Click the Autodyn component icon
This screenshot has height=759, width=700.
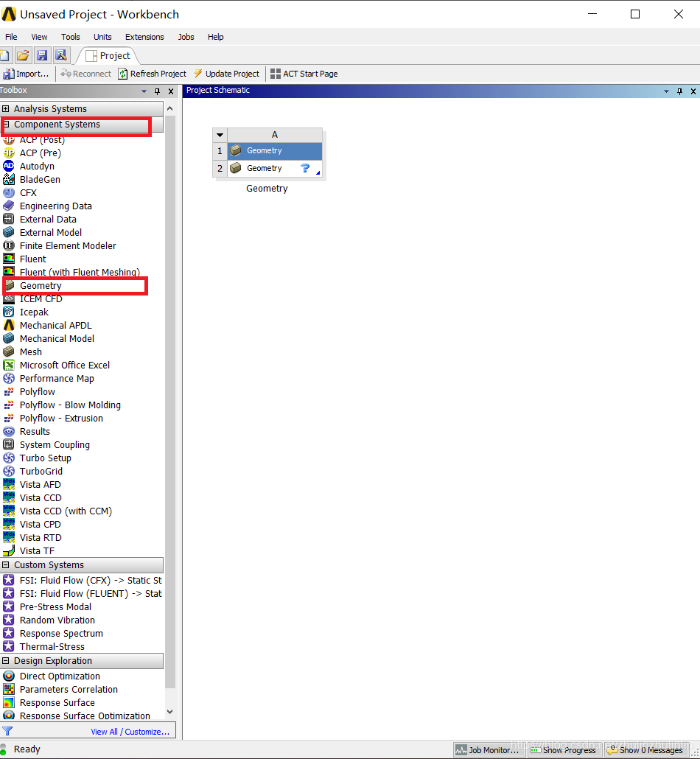click(x=9, y=167)
